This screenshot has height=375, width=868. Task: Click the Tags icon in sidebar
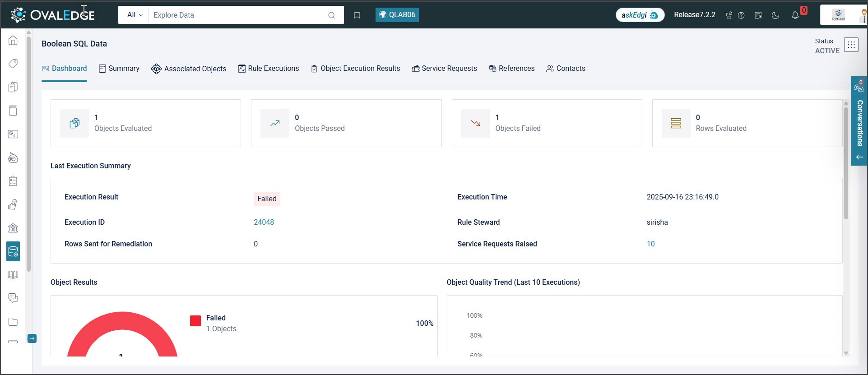pyautogui.click(x=13, y=64)
